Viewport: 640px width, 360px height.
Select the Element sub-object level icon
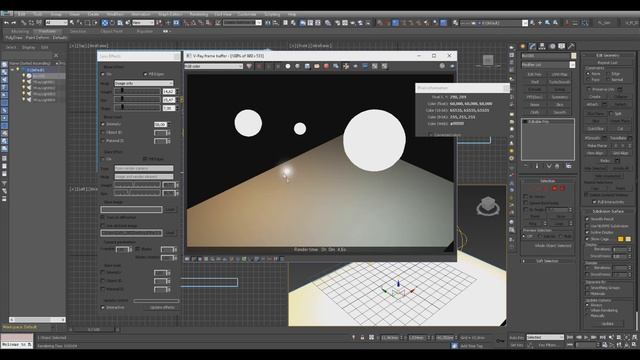[562, 188]
